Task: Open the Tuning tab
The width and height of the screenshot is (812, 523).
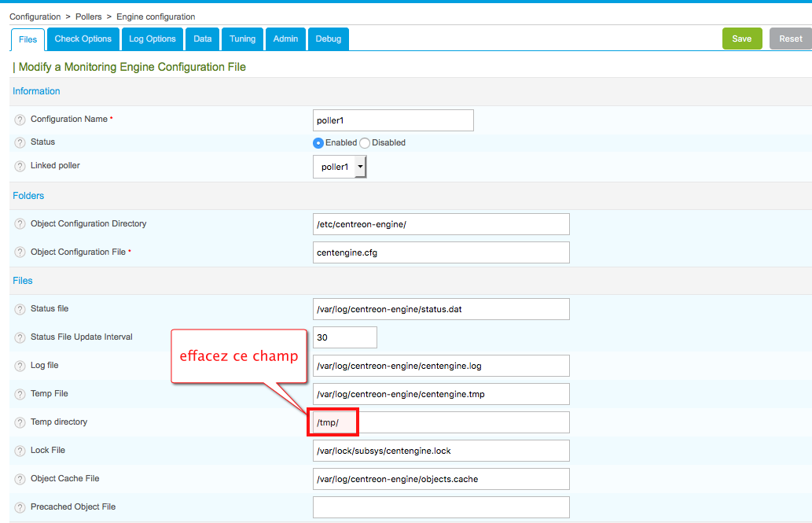Action: (x=242, y=39)
